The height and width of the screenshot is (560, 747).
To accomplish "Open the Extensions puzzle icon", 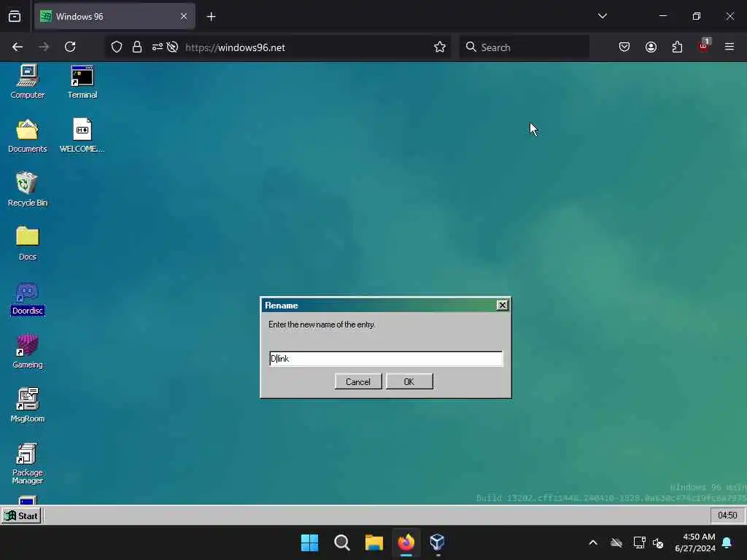I will pyautogui.click(x=677, y=47).
